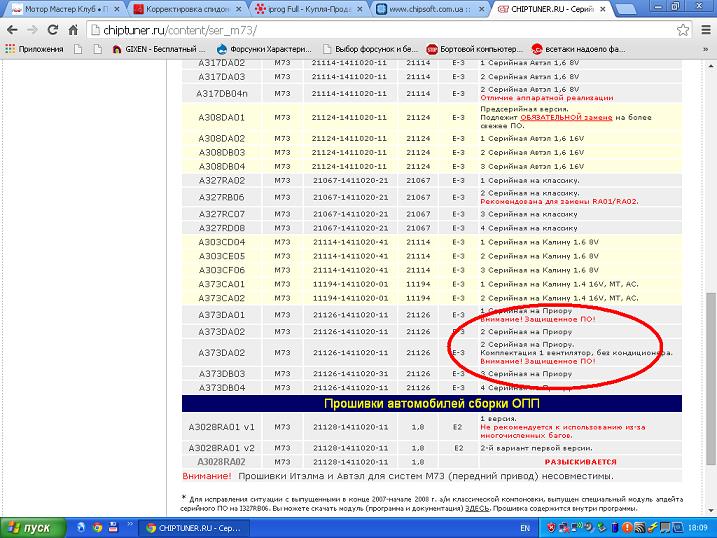Click the Windows Пуск start button

tap(29, 527)
